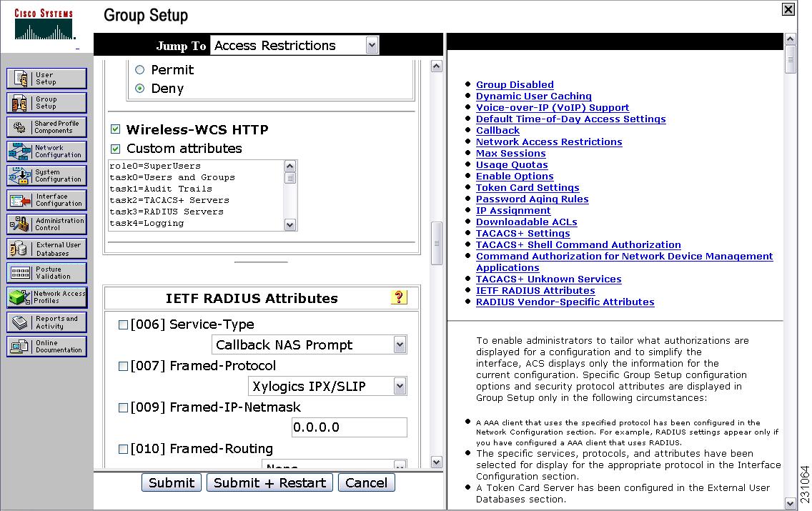Open the TACACS+ Settings link

(523, 233)
